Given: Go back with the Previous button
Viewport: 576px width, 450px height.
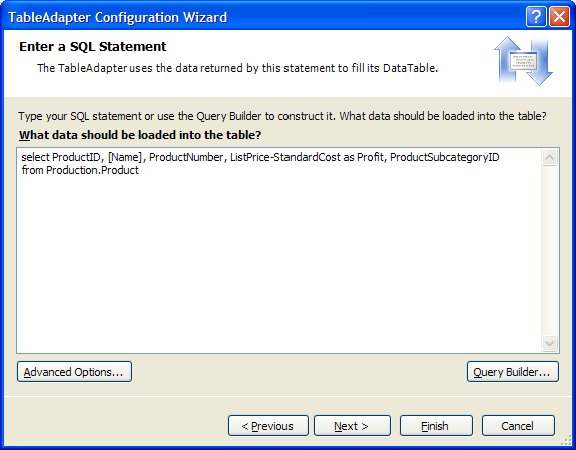Looking at the screenshot, I should [x=268, y=426].
